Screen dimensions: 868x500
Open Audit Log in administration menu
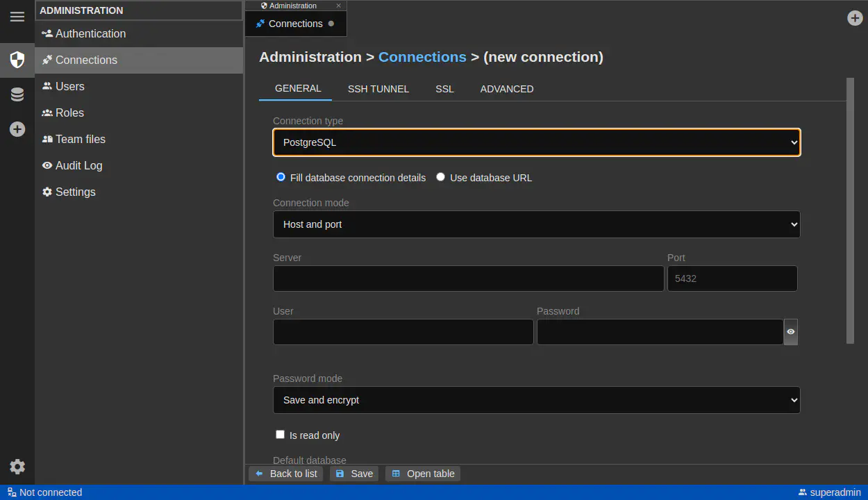click(78, 165)
